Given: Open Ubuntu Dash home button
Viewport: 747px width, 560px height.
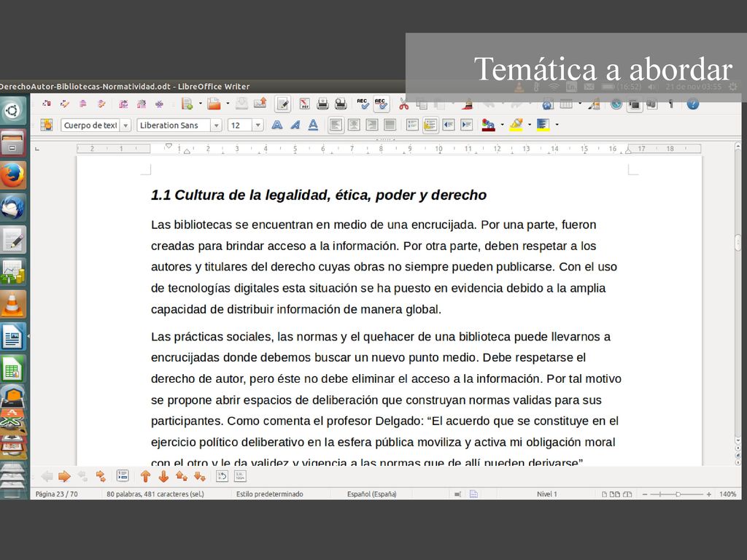Looking at the screenshot, I should point(12,111).
